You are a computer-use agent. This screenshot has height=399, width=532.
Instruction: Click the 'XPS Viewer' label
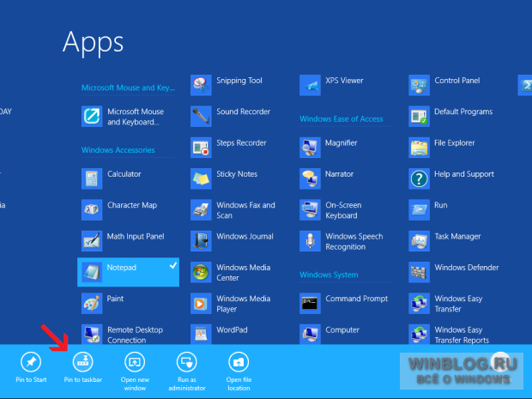pos(344,81)
